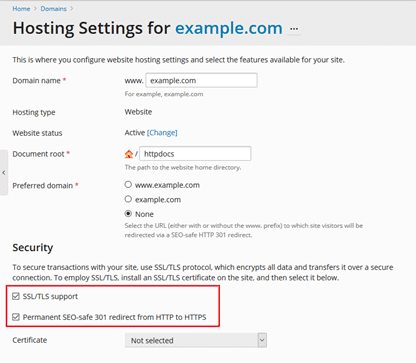Click the breadcrumb chevron after Home

[35, 9]
